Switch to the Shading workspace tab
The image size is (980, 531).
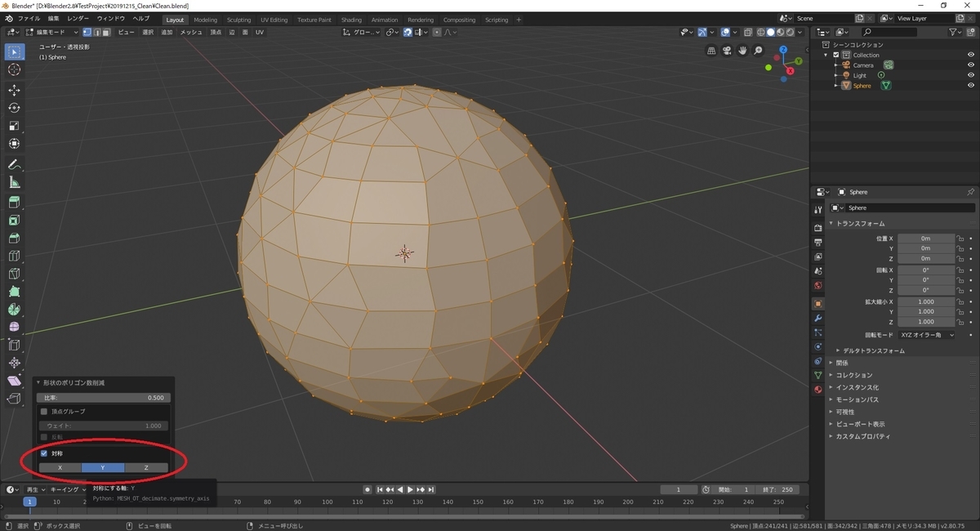point(351,20)
